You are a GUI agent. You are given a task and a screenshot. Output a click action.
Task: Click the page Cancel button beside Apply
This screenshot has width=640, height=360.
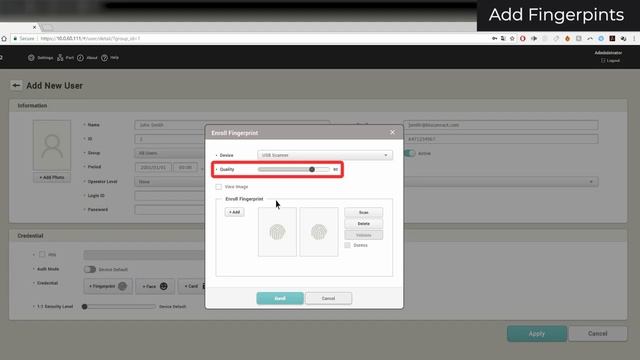point(598,333)
